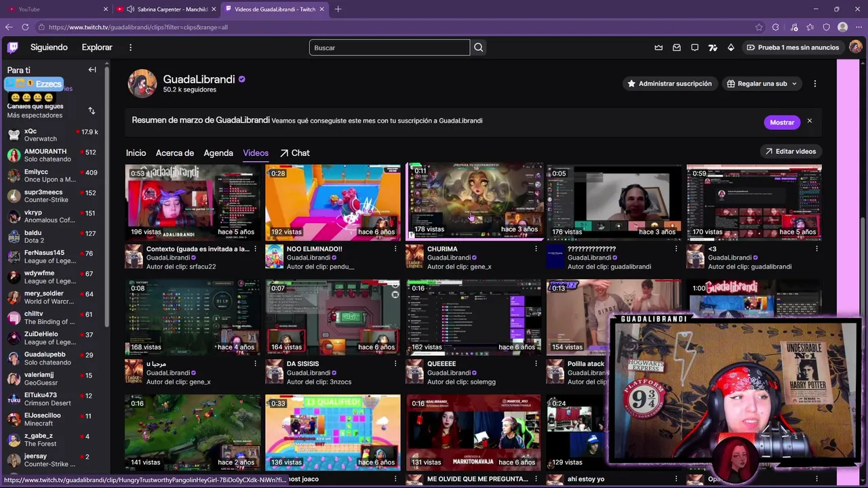Go back in browser history
The height and width of the screenshot is (488, 868).
coord(9,27)
